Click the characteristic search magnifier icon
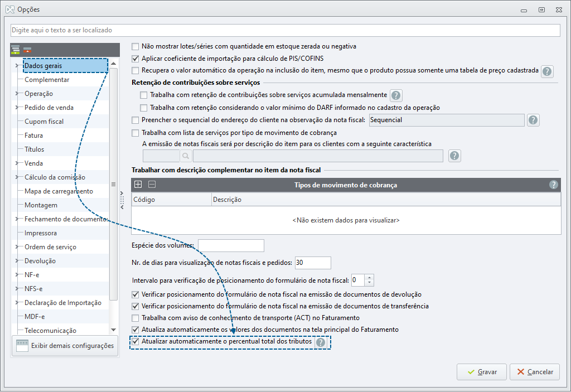This screenshot has width=571, height=392. click(186, 156)
